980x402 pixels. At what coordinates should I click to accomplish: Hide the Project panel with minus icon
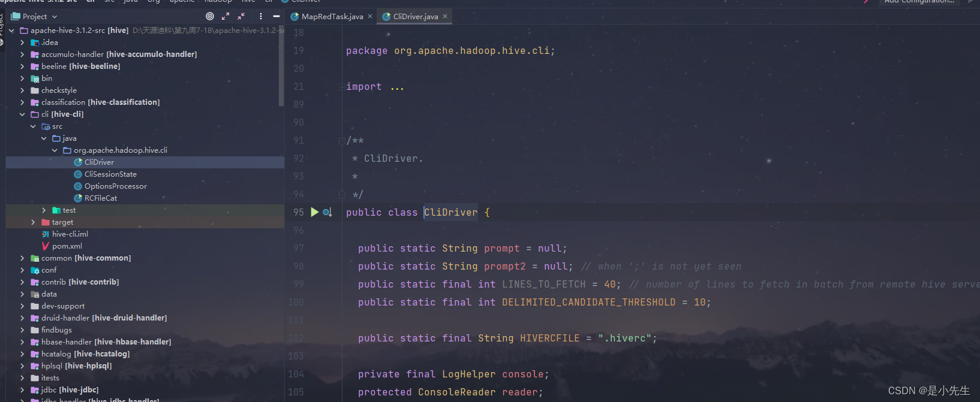276,16
